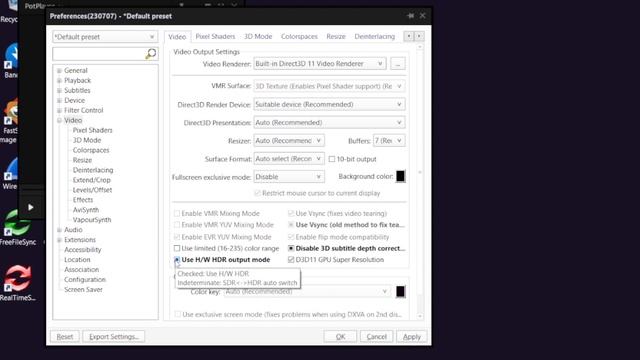This screenshot has height=360, width=640.
Task: Open the RealTimeSync desktop icon
Action: tap(17, 283)
